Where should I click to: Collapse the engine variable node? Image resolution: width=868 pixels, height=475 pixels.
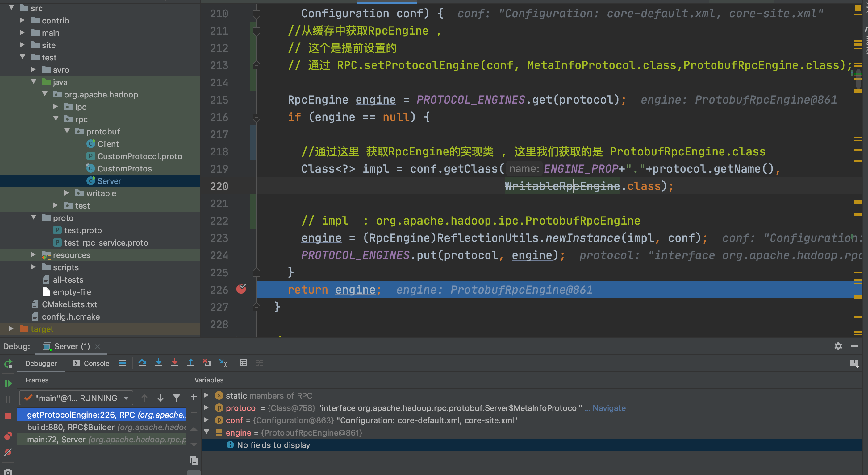(x=207, y=432)
